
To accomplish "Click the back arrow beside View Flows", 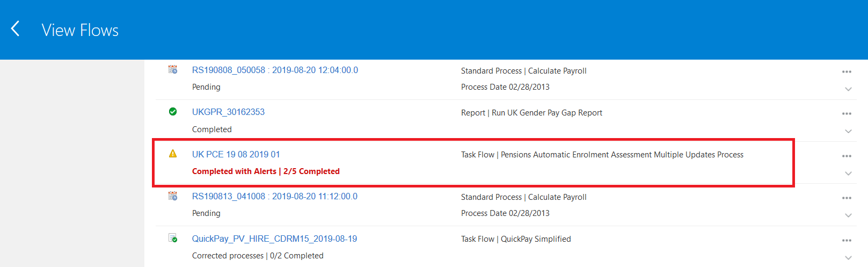I will (x=16, y=29).
